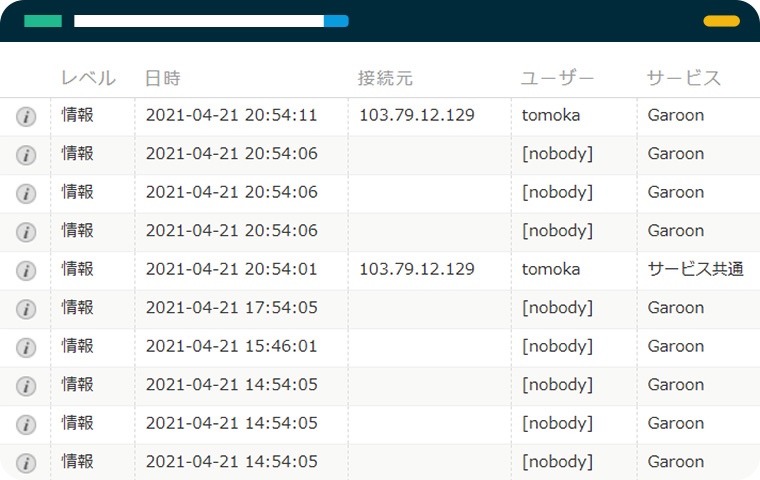This screenshot has height=480, width=760.
Task: Open details icon for the 17:54:05 log
Action: (26, 309)
